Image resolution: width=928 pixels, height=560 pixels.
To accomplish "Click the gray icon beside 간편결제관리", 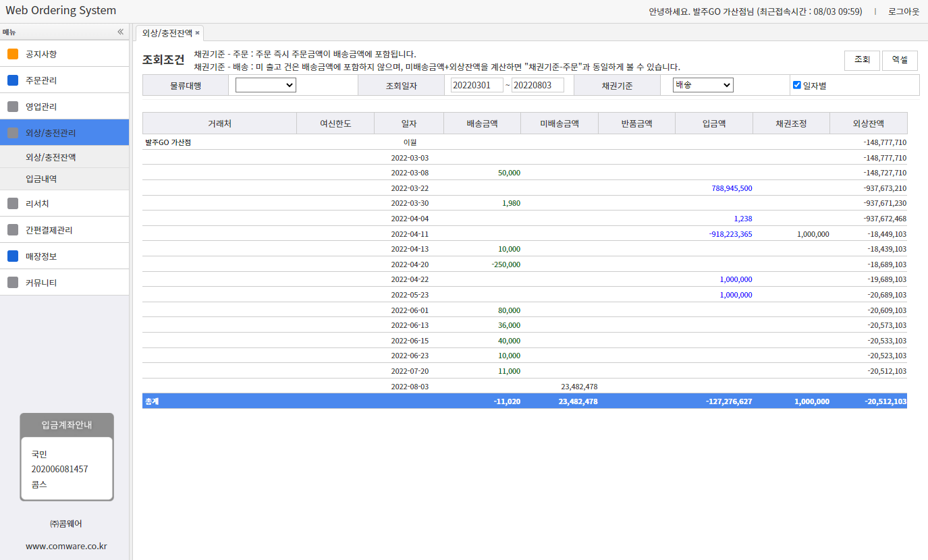I will coord(13,230).
